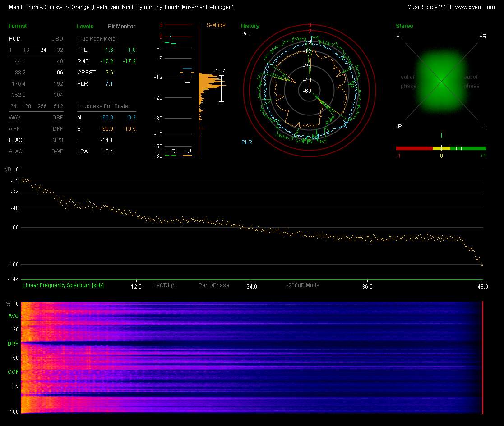This screenshot has width=504, height=426.
Task: Select the COF spectrogram option
Action: click(13, 372)
